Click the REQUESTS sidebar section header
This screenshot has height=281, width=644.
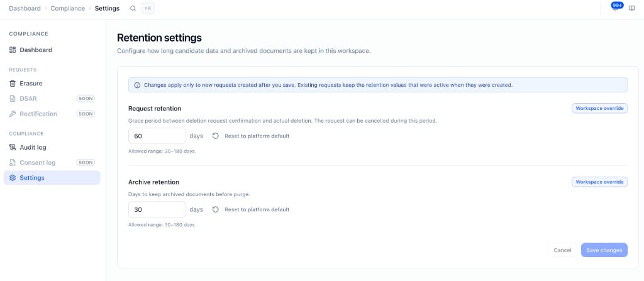click(x=23, y=70)
